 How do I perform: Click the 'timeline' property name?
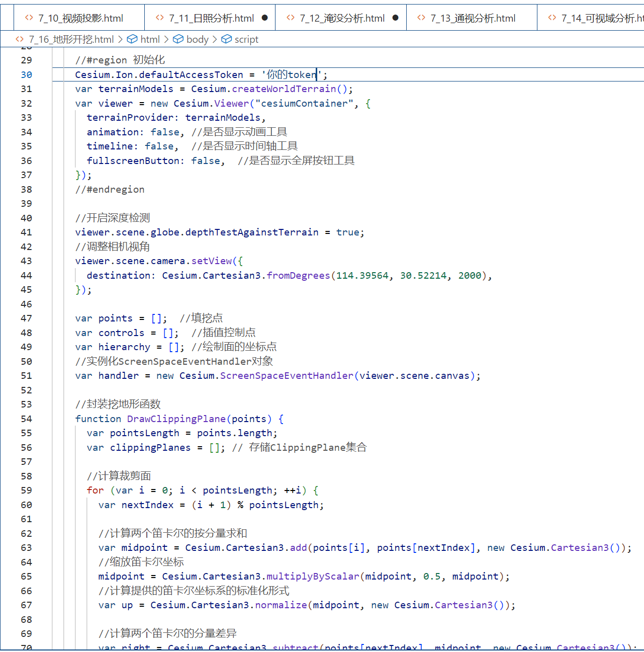[x=110, y=146]
